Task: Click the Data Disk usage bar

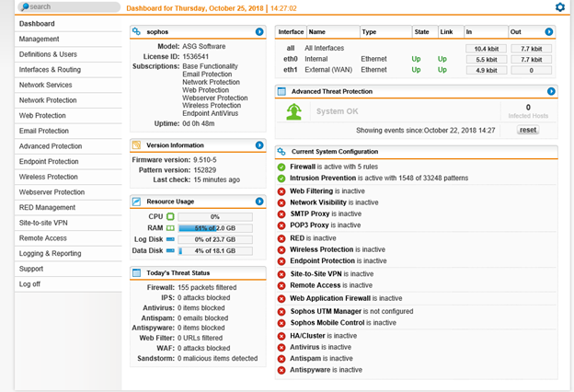Action: (215, 251)
